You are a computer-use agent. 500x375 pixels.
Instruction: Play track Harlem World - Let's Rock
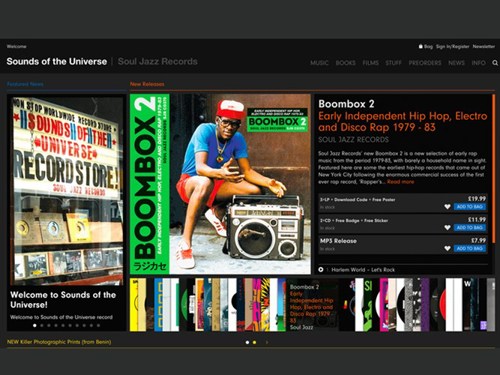coord(321,269)
